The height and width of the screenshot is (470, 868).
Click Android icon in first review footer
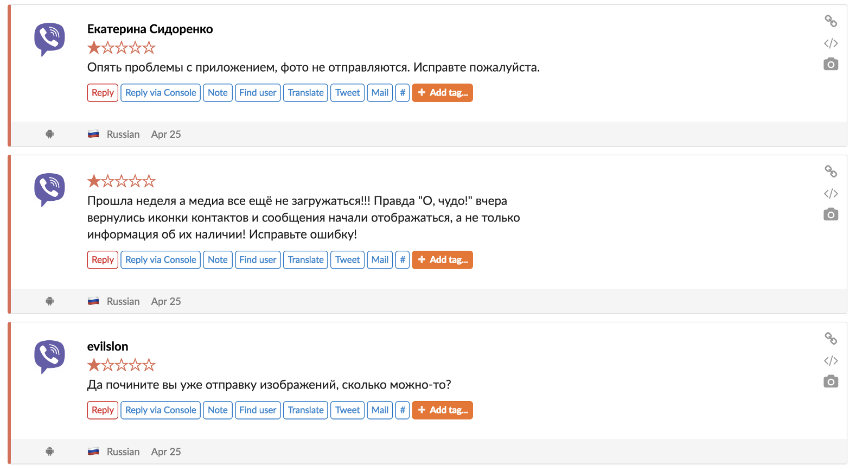[50, 134]
